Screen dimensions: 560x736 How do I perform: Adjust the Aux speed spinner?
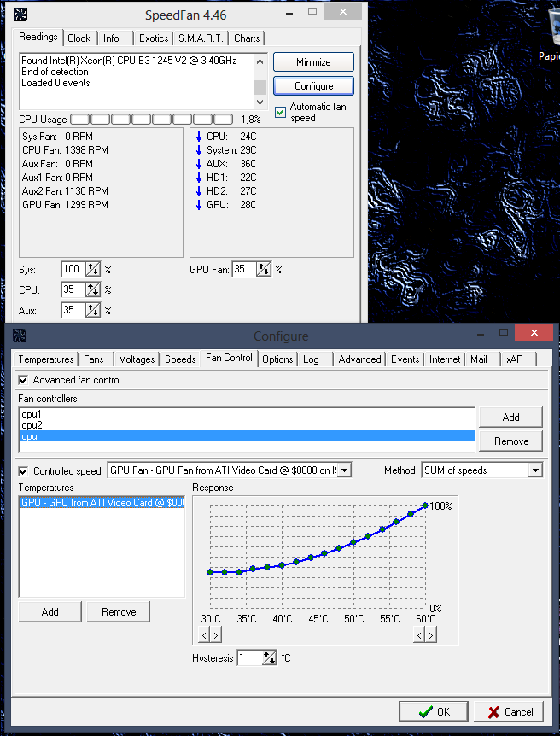(x=93, y=310)
